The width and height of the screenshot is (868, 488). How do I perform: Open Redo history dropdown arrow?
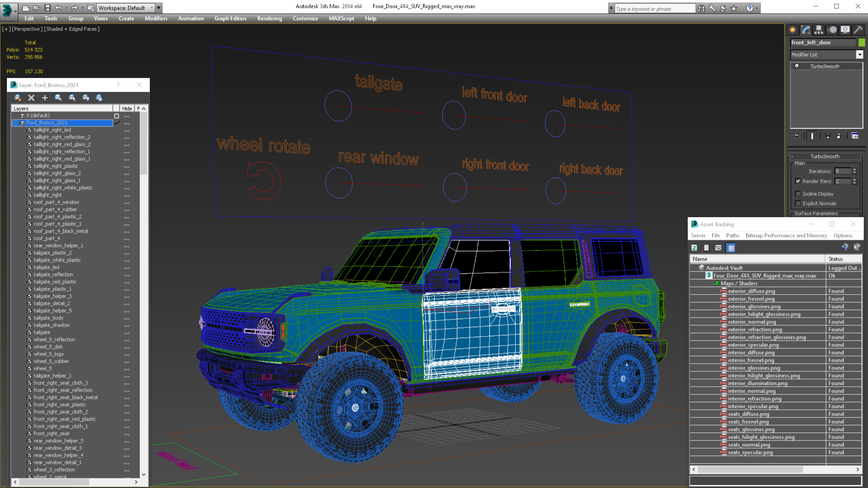(x=82, y=8)
